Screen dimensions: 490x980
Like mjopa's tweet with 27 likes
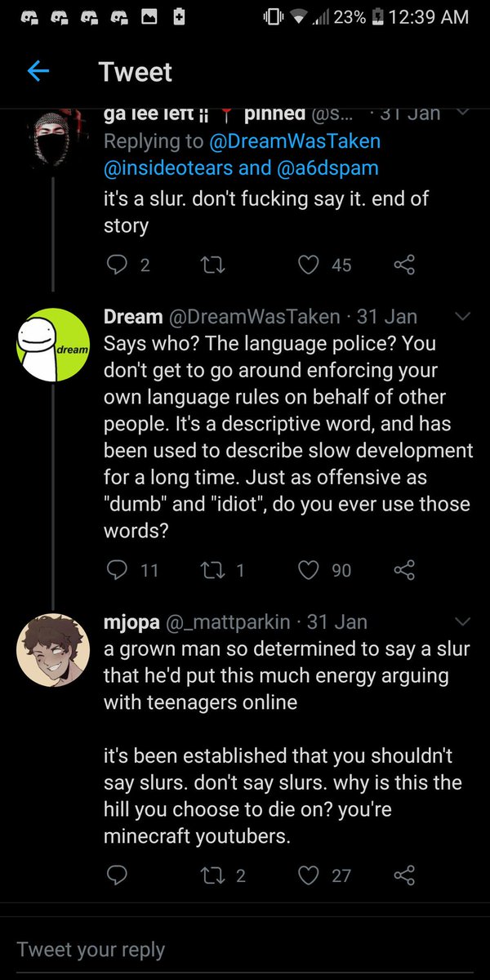309,875
